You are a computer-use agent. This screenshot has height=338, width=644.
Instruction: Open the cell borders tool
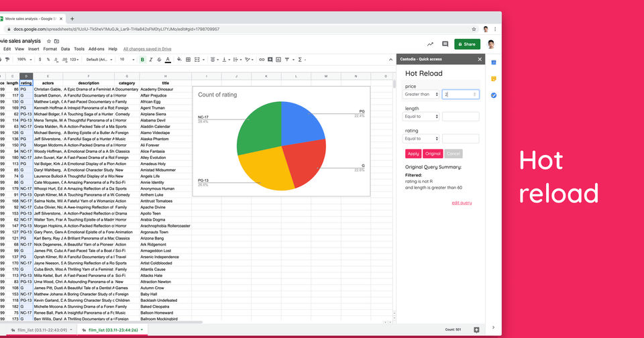[x=188, y=60]
